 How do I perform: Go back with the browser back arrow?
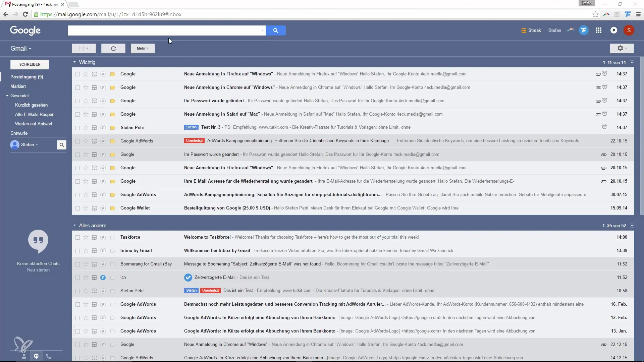coord(6,14)
